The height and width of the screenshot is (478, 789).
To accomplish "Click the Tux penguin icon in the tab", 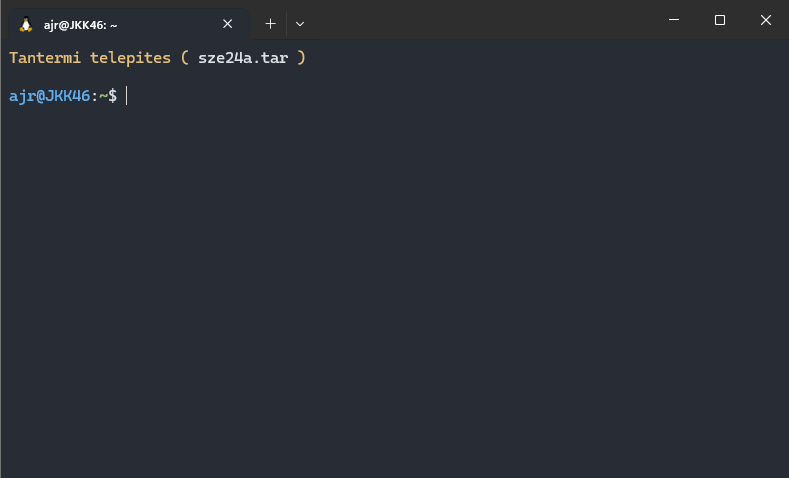I will coord(26,24).
